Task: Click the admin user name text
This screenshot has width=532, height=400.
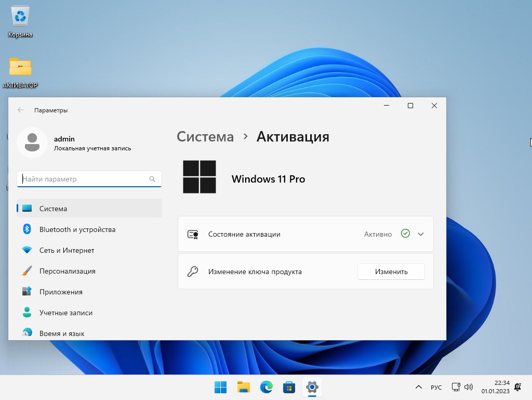Action: pos(64,139)
